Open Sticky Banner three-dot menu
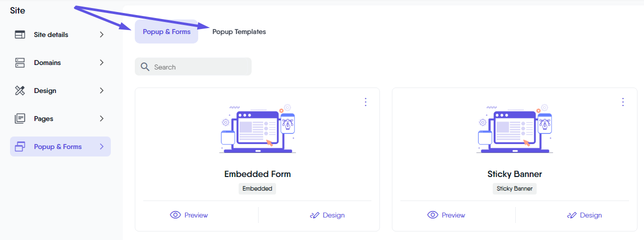Viewport: 644px width, 240px height. click(623, 102)
